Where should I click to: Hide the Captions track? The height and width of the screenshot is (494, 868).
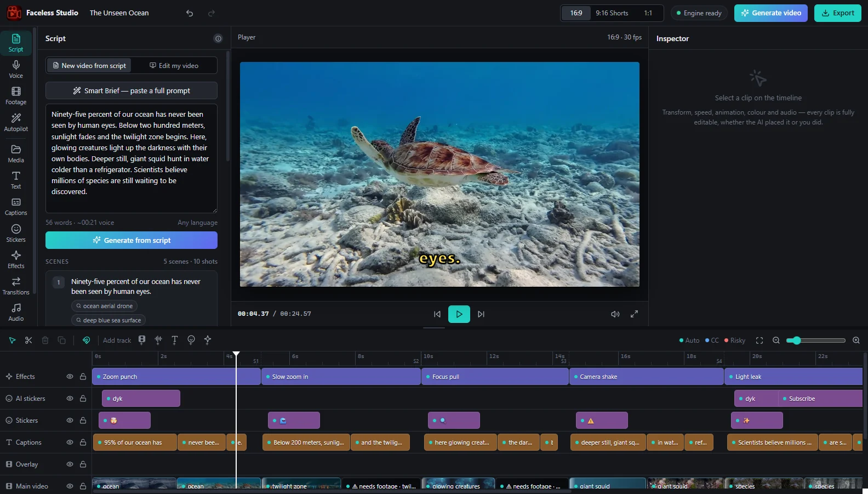(70, 442)
